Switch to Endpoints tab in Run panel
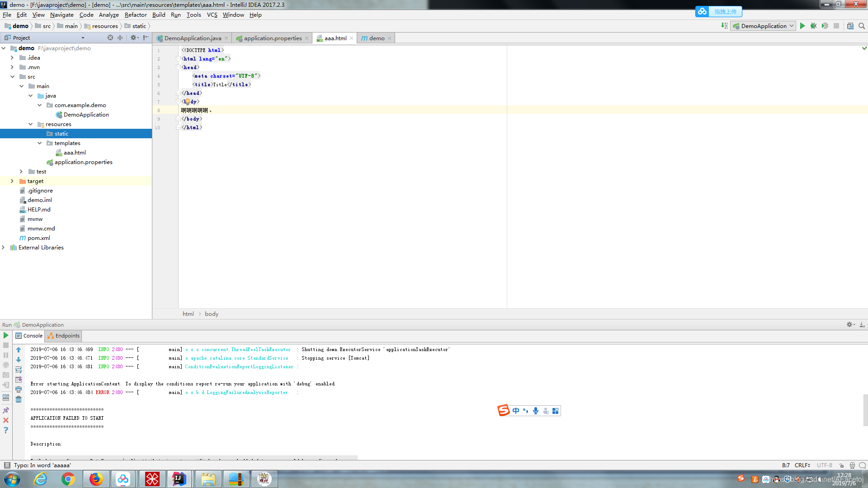This screenshot has height=488, width=868. coord(64,336)
